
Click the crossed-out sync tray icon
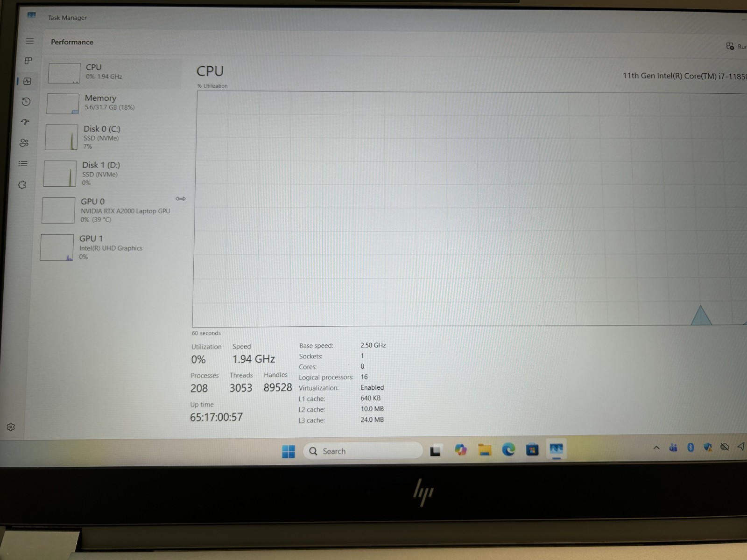pos(725,447)
